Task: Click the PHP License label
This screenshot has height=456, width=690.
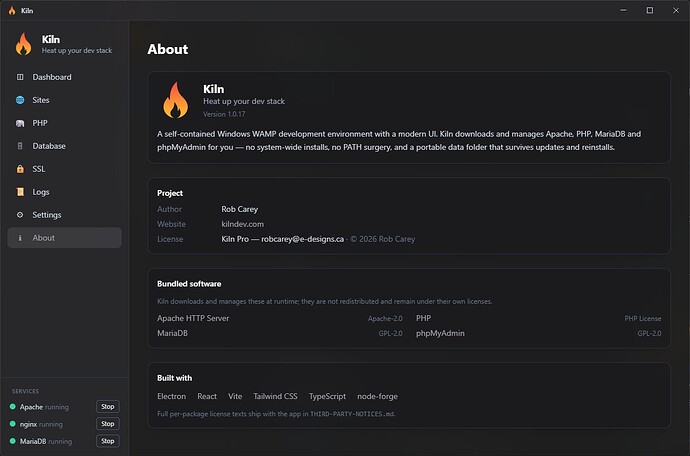Action: 642,319
